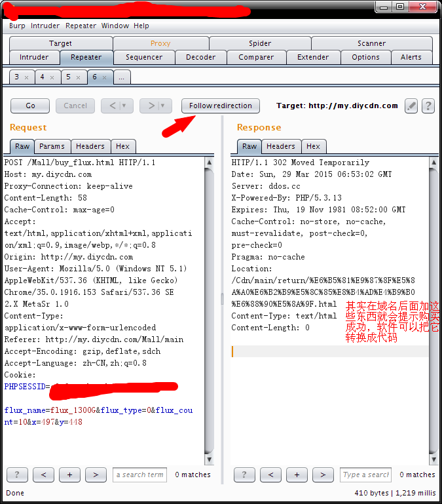This screenshot has height=504, width=442.
Task: Go to previous match in Request search
Action: coord(43,475)
